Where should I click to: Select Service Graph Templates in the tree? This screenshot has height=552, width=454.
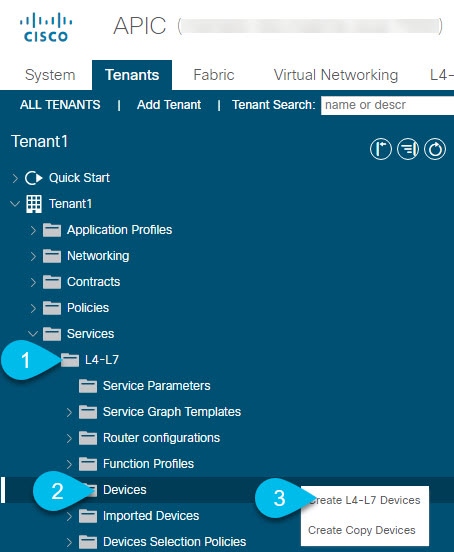pos(172,412)
